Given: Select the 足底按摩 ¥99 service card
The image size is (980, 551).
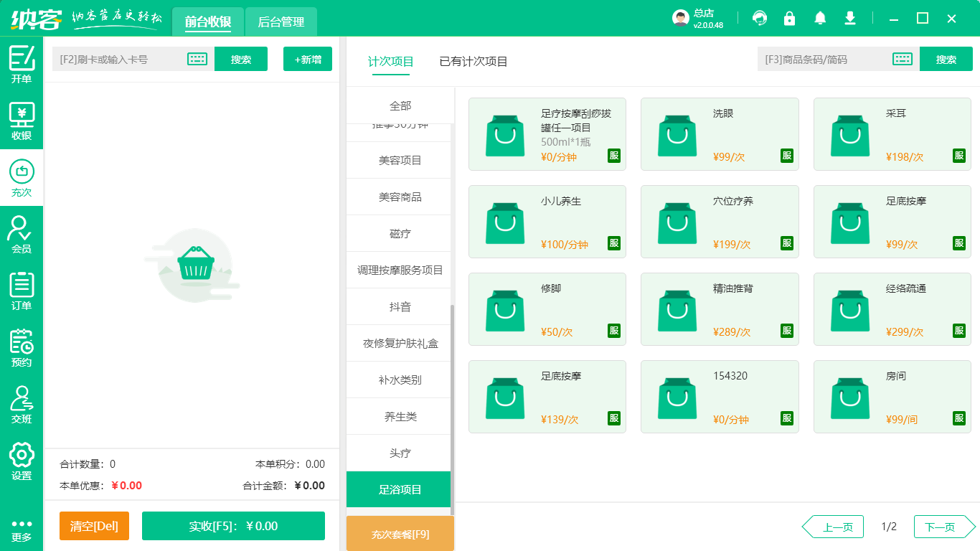Looking at the screenshot, I should click(892, 222).
